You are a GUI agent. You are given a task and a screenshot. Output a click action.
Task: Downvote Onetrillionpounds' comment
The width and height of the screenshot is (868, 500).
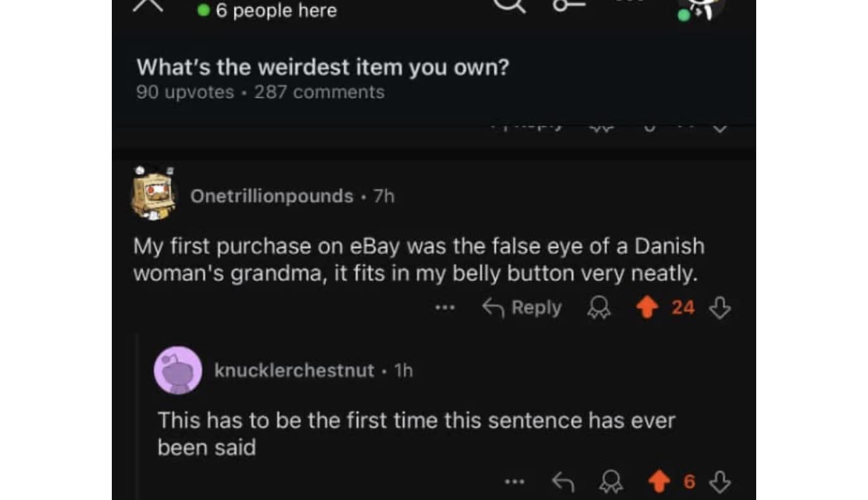click(x=721, y=308)
